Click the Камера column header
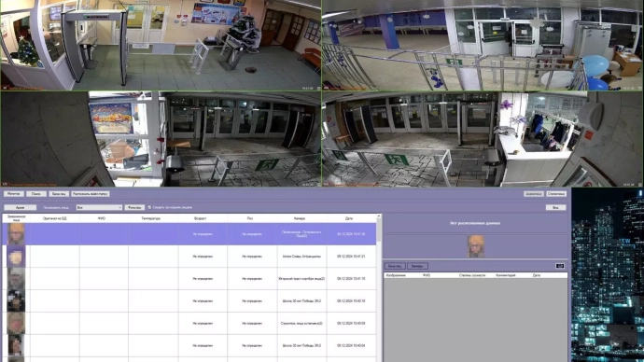 tap(300, 218)
